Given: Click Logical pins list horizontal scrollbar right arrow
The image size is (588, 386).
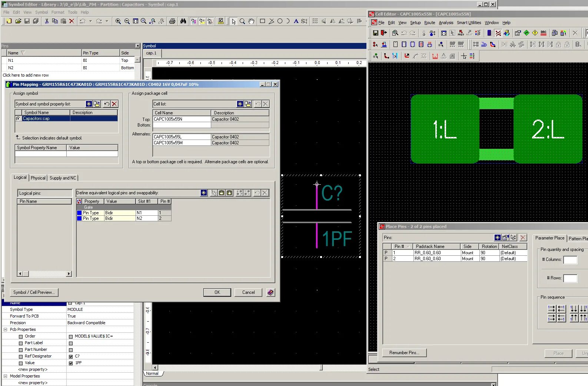Looking at the screenshot, I should click(69, 274).
